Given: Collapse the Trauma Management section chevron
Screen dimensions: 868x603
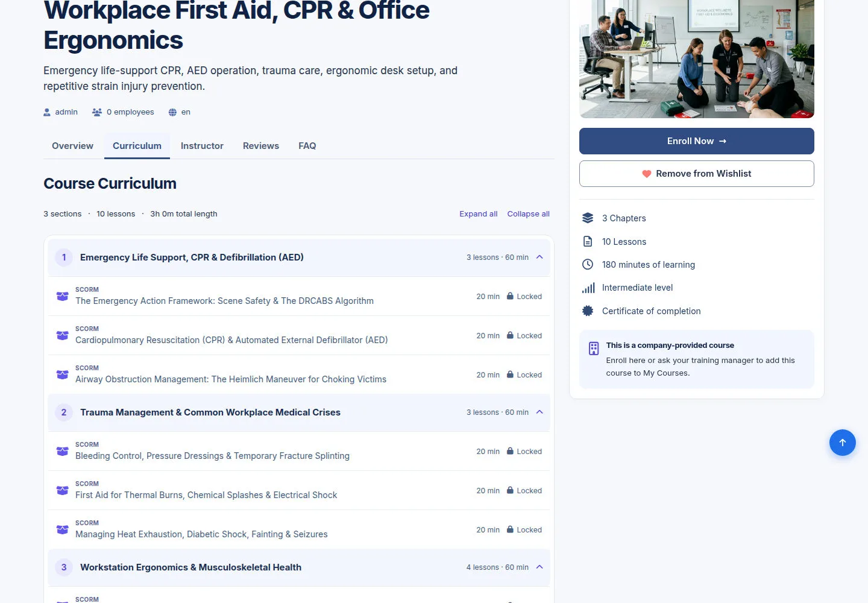Looking at the screenshot, I should (539, 412).
